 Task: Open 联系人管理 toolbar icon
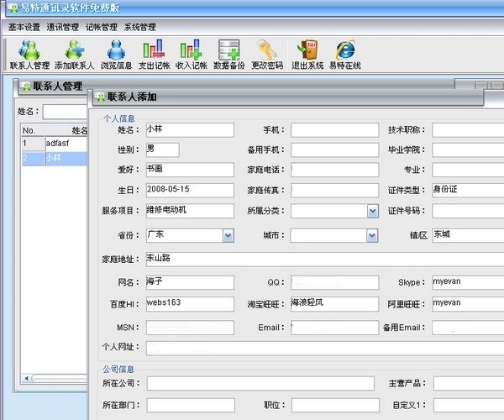[29, 54]
